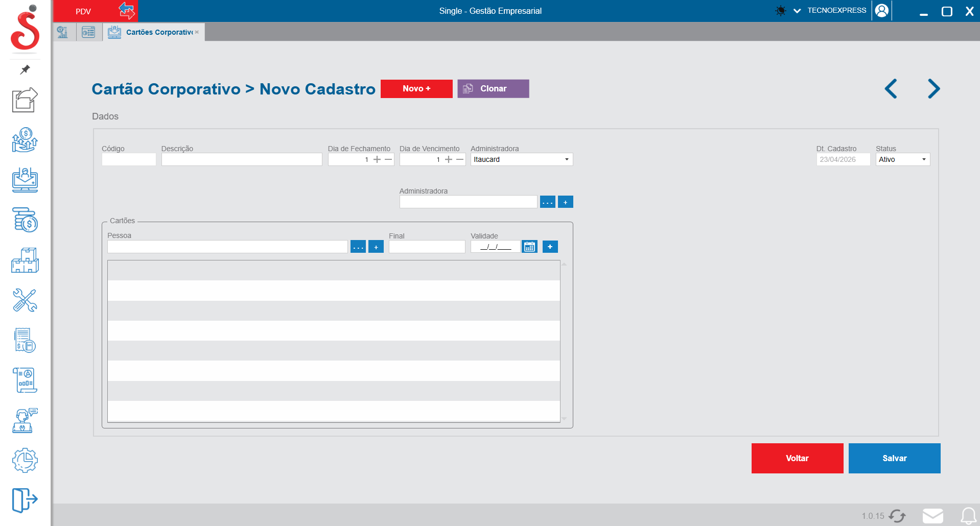Image resolution: width=980 pixels, height=526 pixels.
Task: Click the Salvar button
Action: point(894,458)
